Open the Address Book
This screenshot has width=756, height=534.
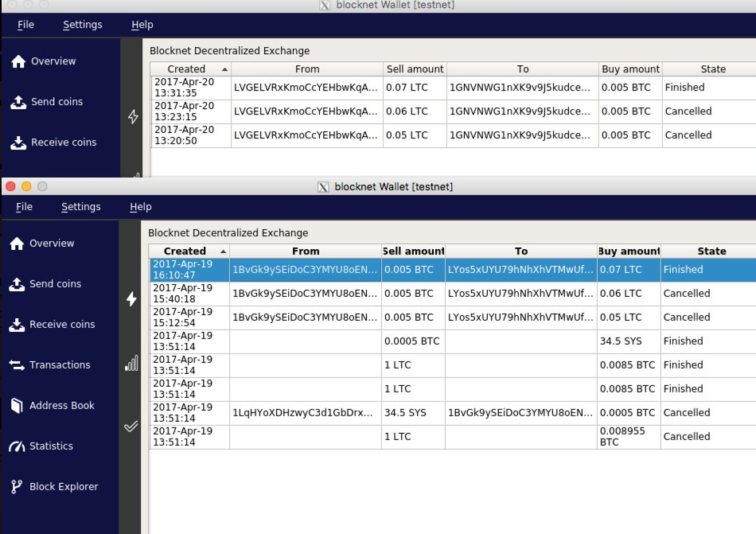tap(52, 405)
